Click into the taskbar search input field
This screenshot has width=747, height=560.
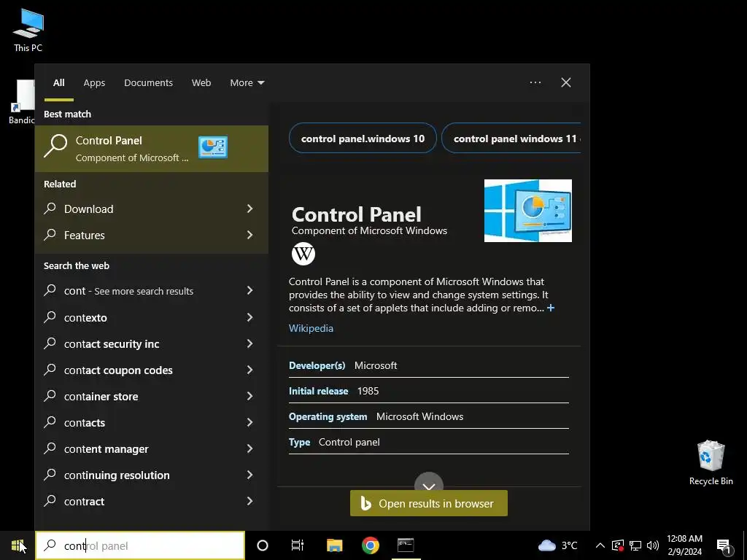[x=140, y=545]
